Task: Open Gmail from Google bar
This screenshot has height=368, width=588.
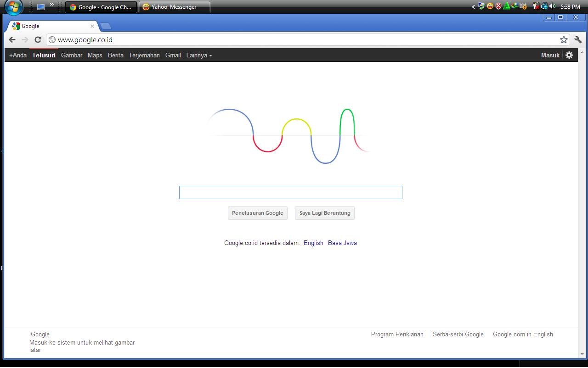Action: coord(173,55)
